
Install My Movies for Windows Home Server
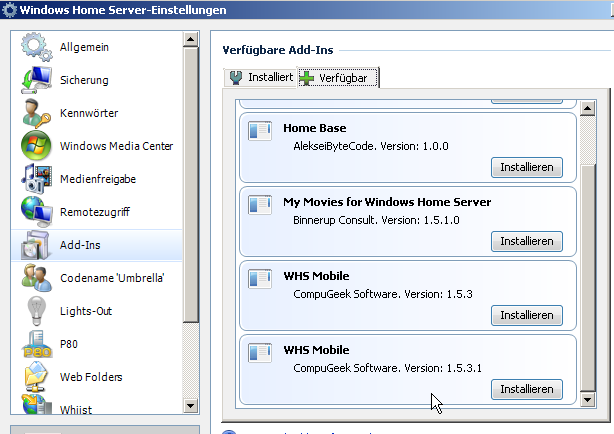tap(527, 241)
